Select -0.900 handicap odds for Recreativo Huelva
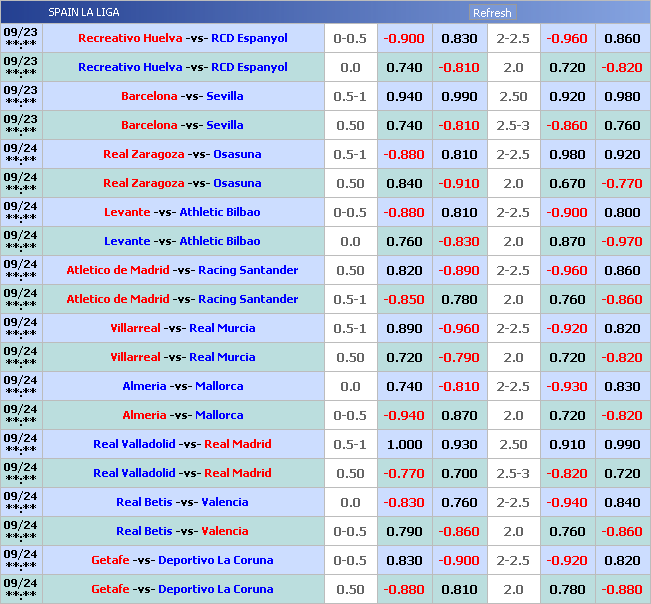Viewport: 651px width, 604px height. 405,39
